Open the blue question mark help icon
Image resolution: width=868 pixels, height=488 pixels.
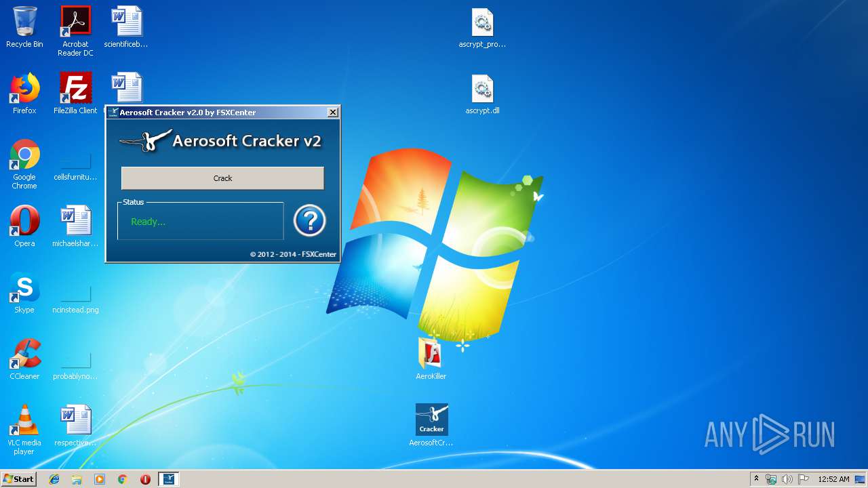pyautogui.click(x=310, y=221)
